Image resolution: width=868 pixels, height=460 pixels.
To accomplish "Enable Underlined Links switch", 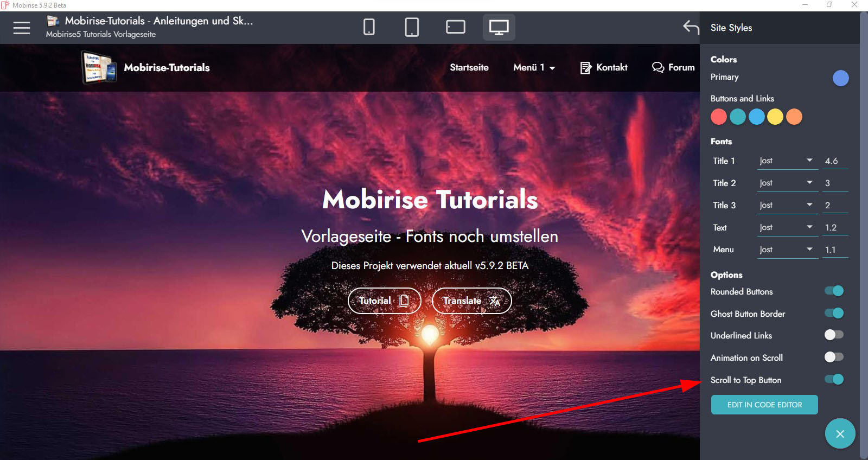I will tap(834, 335).
